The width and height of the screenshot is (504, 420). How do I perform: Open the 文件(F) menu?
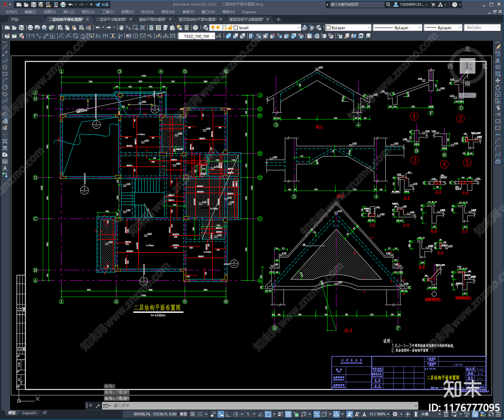pos(11,12)
